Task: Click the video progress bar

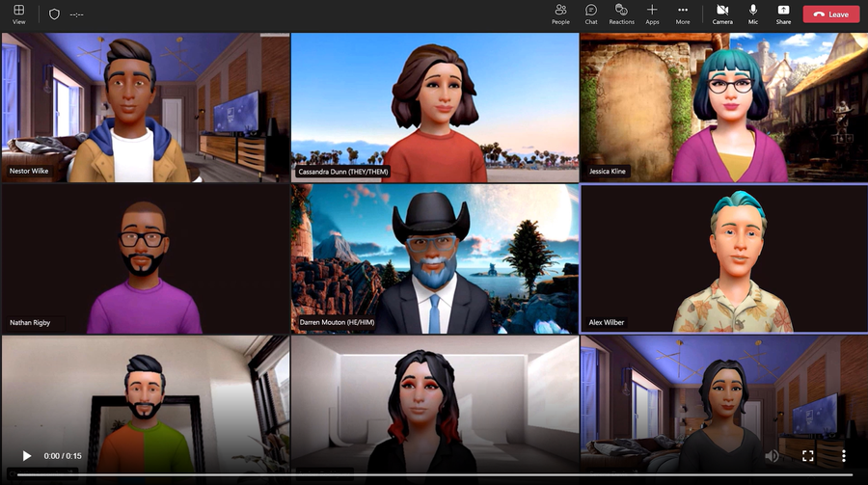Action: point(435,474)
